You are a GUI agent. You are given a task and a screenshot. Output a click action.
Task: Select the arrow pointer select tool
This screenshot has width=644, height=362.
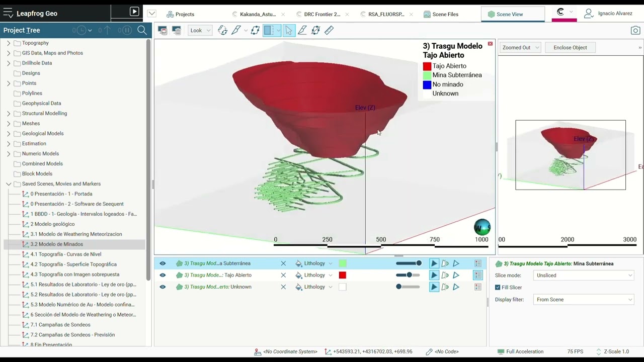click(x=289, y=31)
